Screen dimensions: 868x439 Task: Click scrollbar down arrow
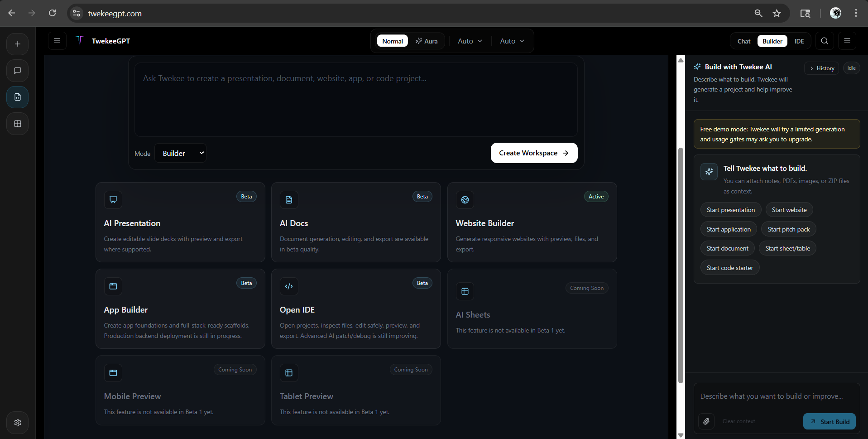coord(681,435)
